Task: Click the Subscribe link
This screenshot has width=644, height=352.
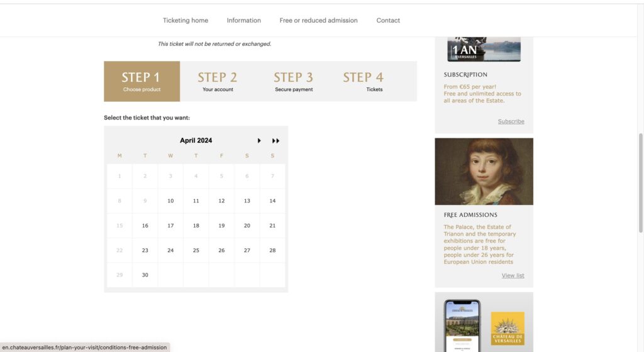Action: coord(511,121)
